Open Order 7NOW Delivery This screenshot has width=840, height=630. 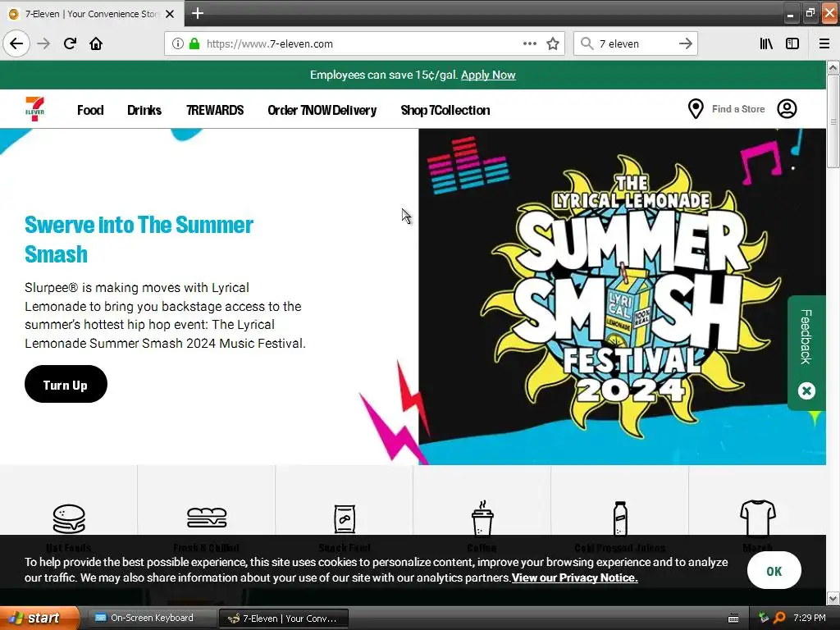[322, 110]
